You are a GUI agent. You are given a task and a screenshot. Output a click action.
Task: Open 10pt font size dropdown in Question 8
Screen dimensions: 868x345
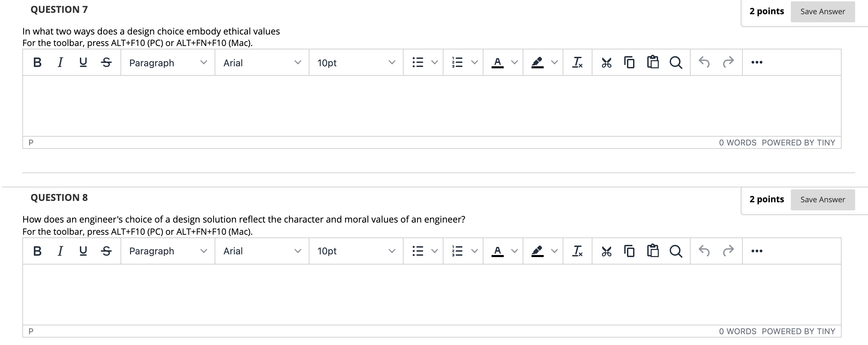(356, 251)
